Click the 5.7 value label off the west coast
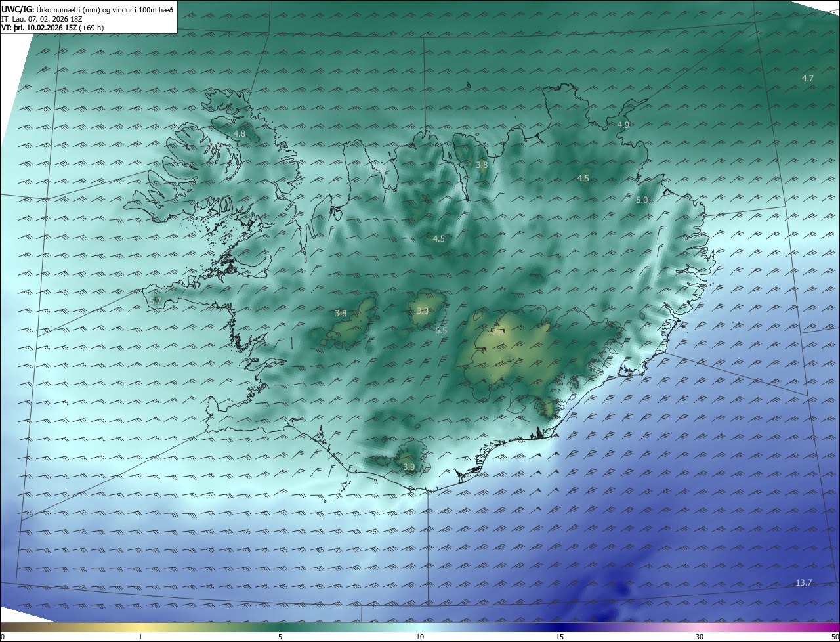The height and width of the screenshot is (642, 840). [156, 301]
